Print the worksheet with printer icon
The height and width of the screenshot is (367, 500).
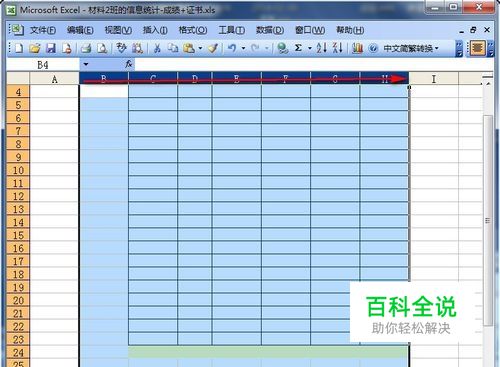[x=86, y=48]
